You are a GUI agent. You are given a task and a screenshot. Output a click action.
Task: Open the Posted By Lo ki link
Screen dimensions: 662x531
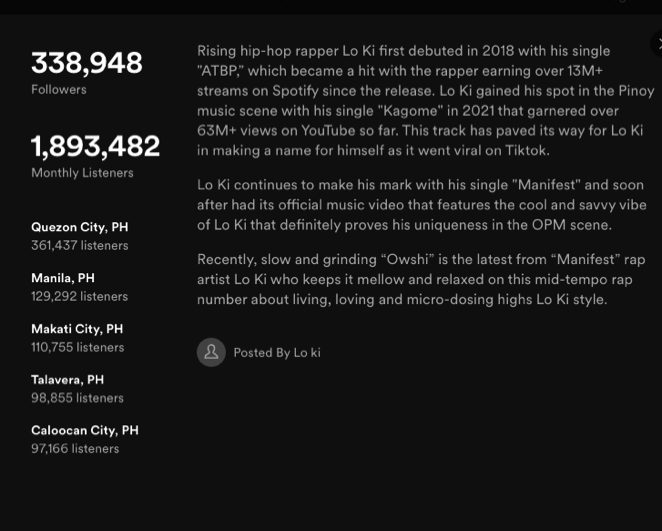coord(277,352)
